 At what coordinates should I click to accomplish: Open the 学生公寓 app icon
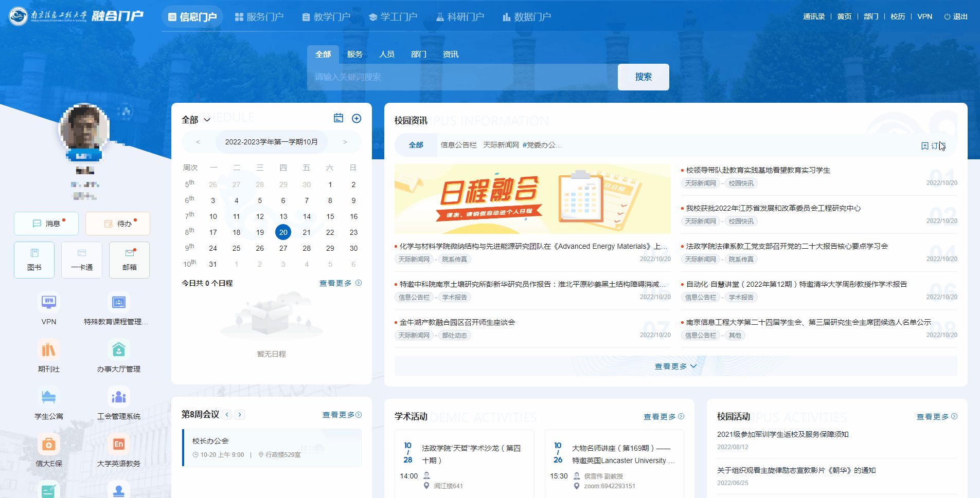[x=49, y=397]
